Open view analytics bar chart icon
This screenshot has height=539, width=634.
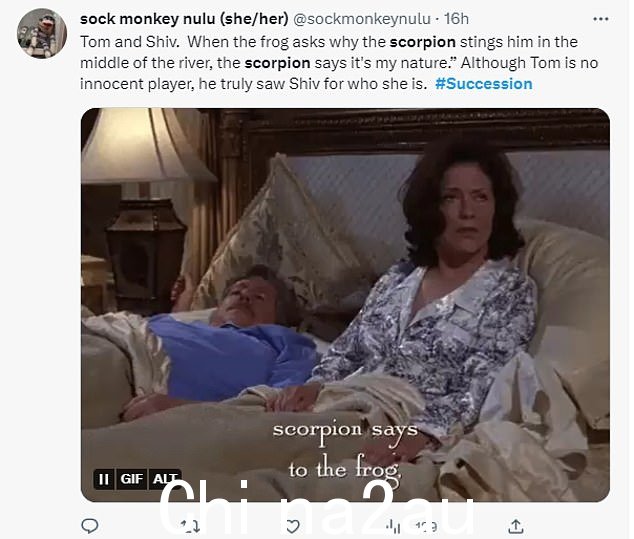(x=393, y=526)
